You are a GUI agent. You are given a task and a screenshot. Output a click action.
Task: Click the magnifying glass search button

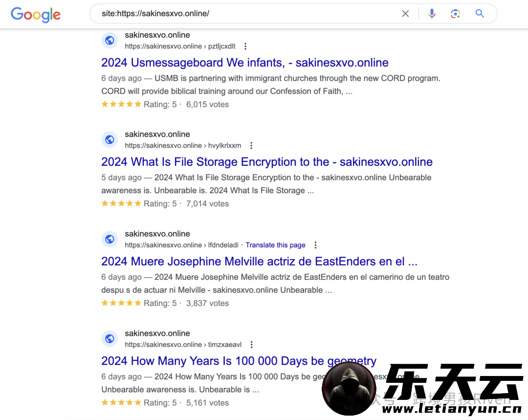[x=480, y=14]
